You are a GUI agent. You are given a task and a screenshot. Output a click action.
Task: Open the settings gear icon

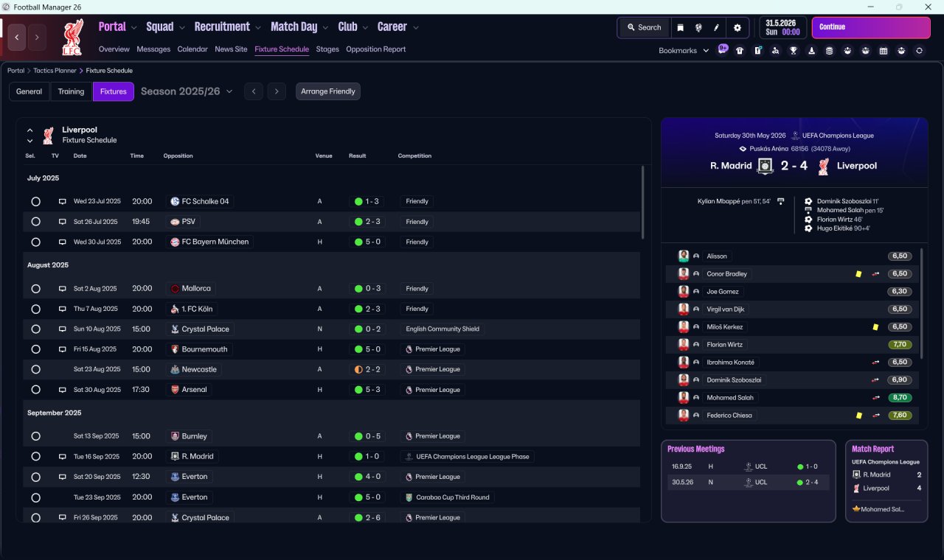(x=737, y=27)
